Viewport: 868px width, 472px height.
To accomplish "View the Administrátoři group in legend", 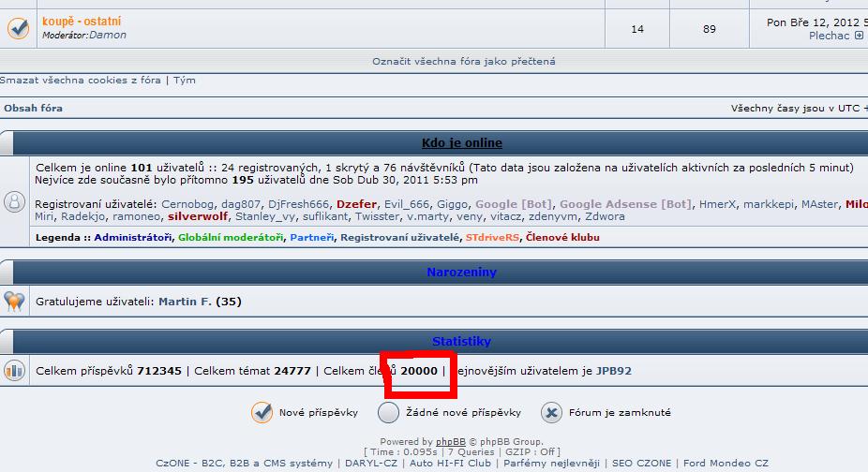I will click(133, 238).
